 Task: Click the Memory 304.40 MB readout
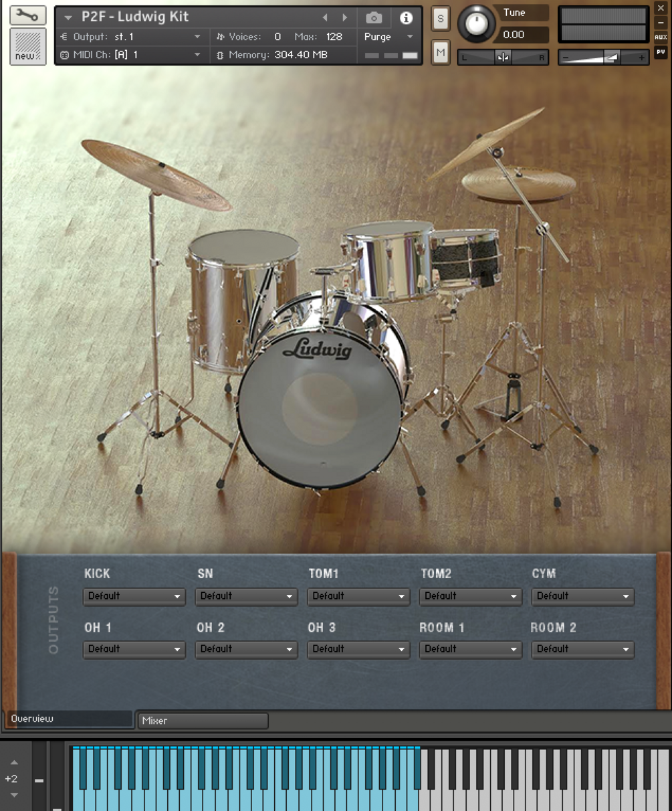[278, 55]
